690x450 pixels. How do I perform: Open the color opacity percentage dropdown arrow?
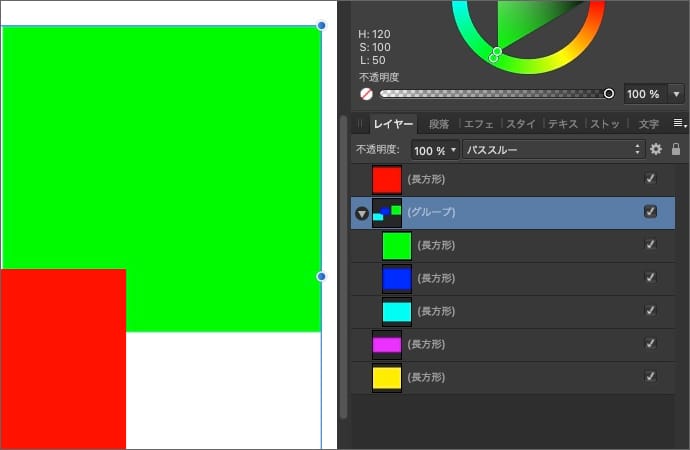click(x=677, y=94)
